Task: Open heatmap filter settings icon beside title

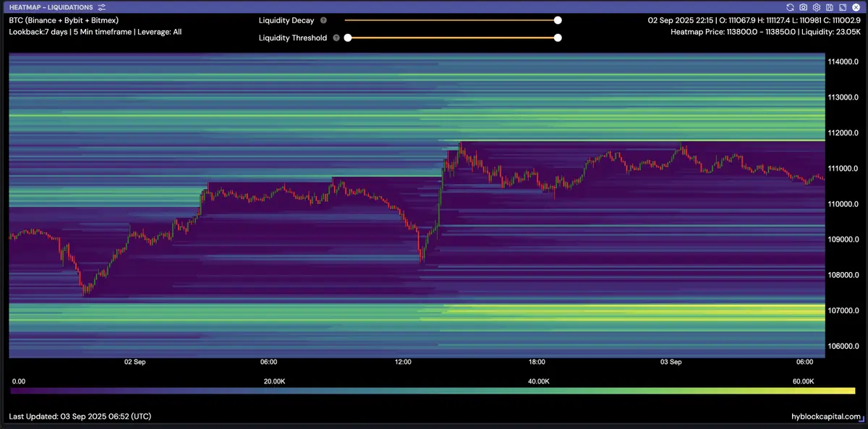Action: point(102,7)
